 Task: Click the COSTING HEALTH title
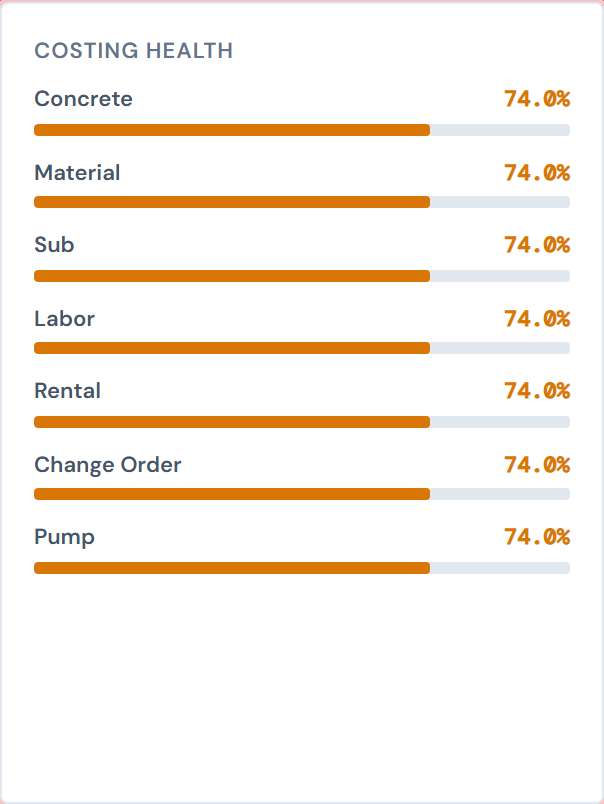point(134,51)
